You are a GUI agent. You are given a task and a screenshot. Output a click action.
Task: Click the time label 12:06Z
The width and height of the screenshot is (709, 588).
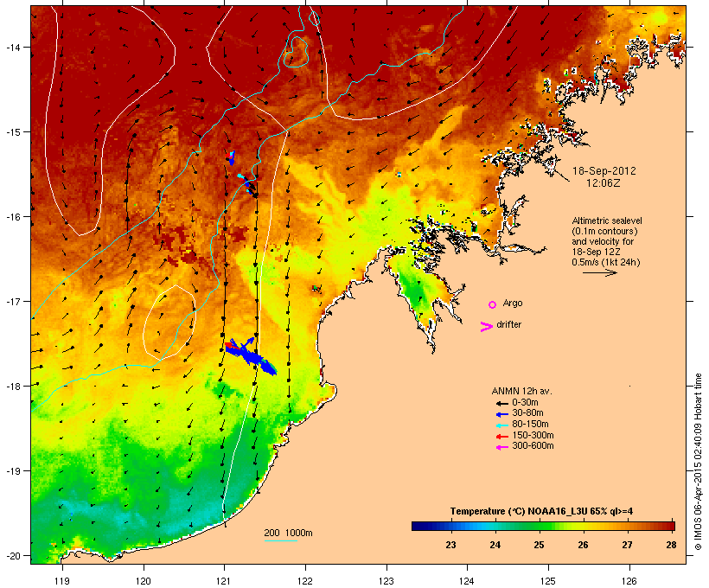pyautogui.click(x=604, y=183)
